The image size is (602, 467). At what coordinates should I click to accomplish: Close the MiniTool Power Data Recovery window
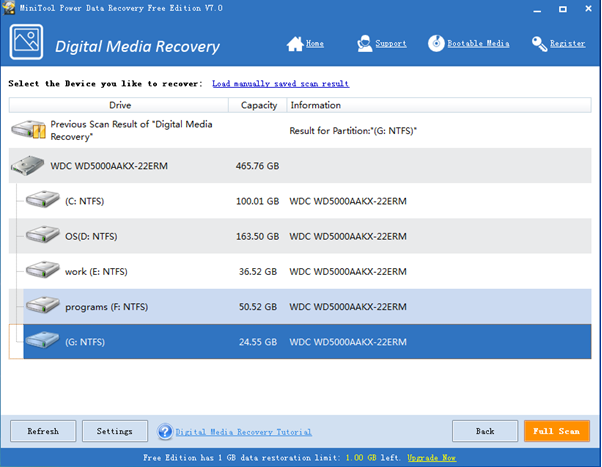(588, 8)
